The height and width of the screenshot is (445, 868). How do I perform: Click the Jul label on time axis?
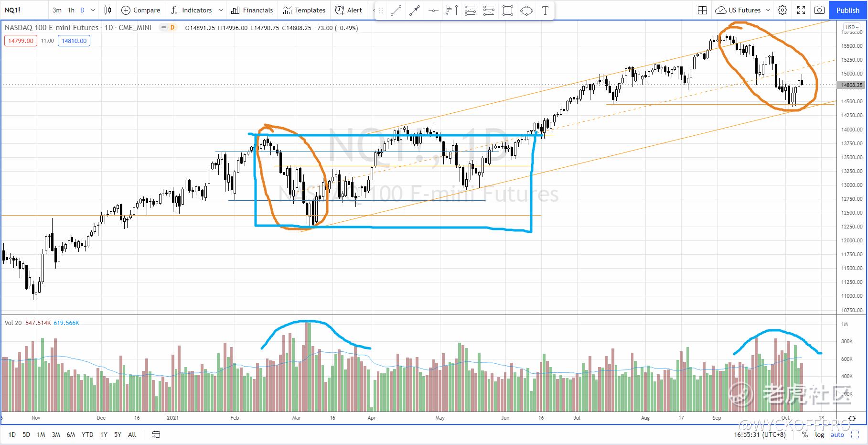pos(577,418)
